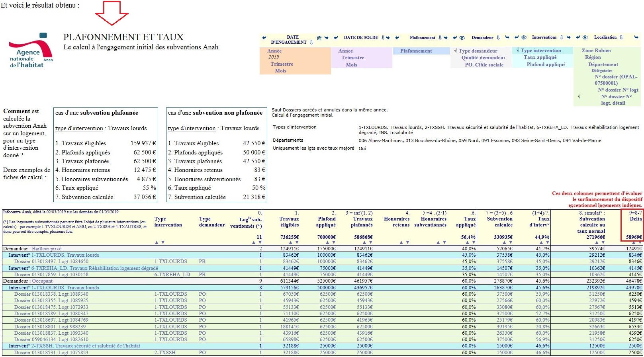This screenshot has width=644, height=357.
Task: Select Année under DATE D'ENGAGEMENT
Action: 274,51
